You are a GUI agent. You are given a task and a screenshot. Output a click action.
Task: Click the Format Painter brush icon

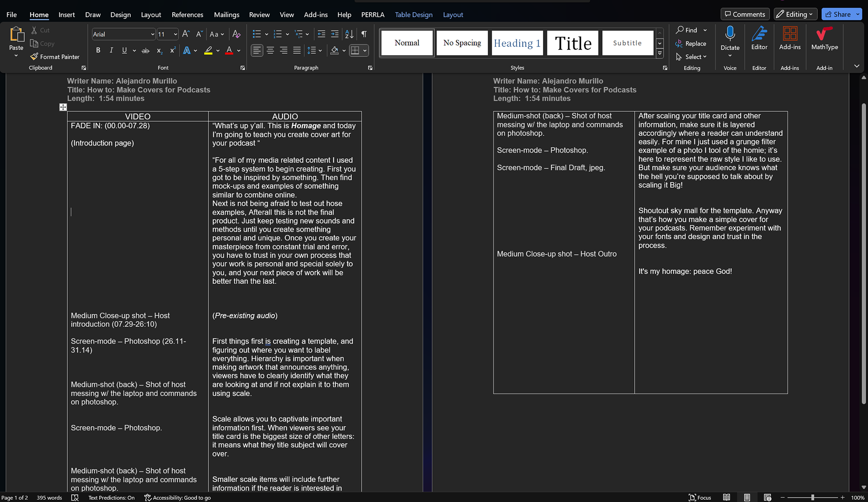pos(34,57)
